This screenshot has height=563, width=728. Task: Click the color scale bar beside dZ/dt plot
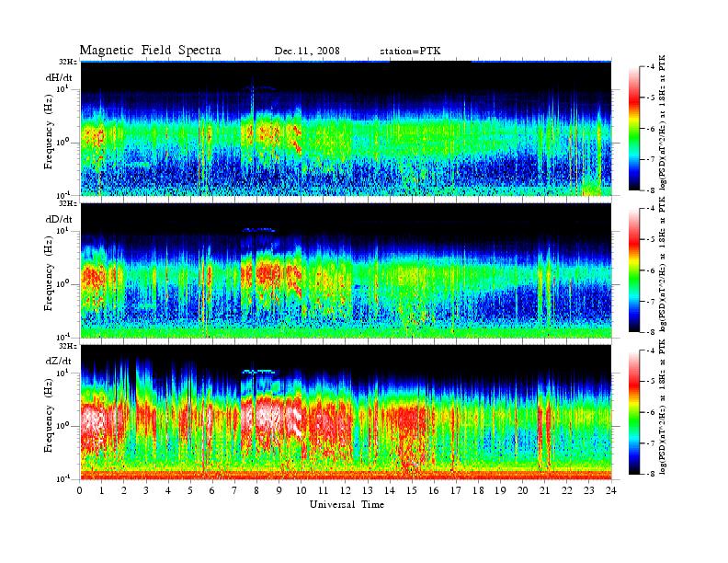[x=633, y=412]
